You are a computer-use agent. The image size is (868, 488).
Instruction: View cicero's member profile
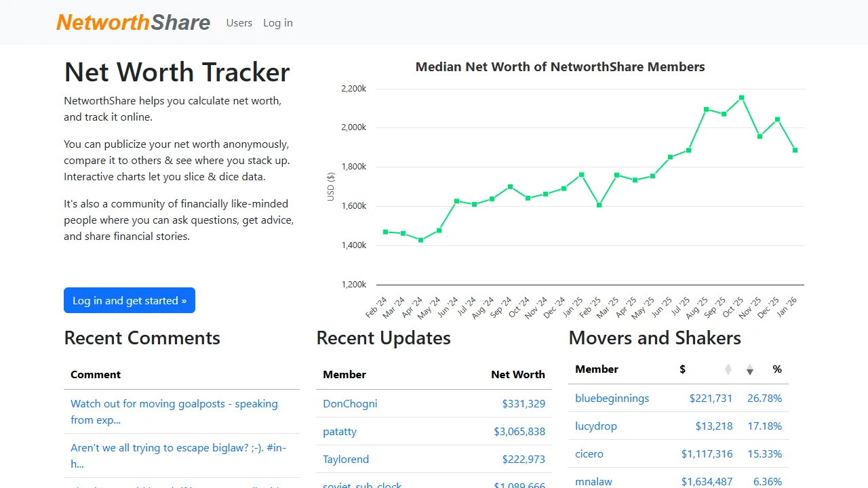(589, 453)
